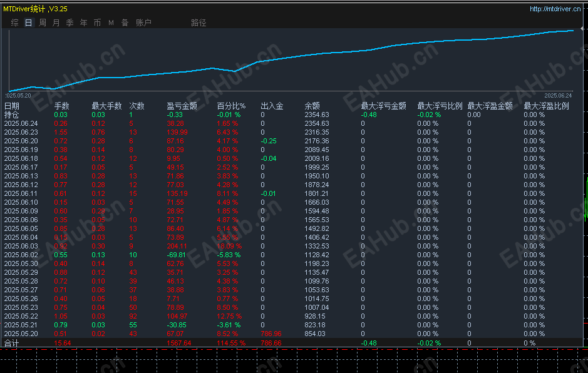Select the 日 daily statistics tab
The height and width of the screenshot is (373, 588).
[29, 23]
